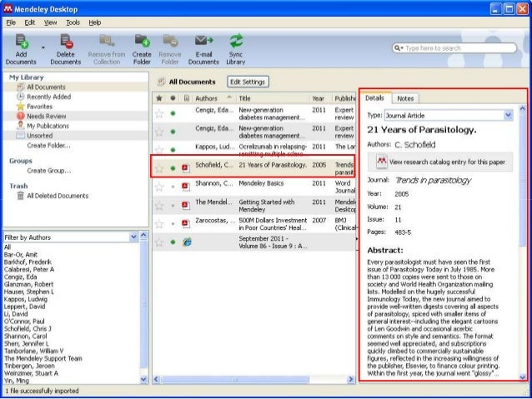This screenshot has height=399, width=532.
Task: Filter by author Schofield, Chris J
Action: 28,329
